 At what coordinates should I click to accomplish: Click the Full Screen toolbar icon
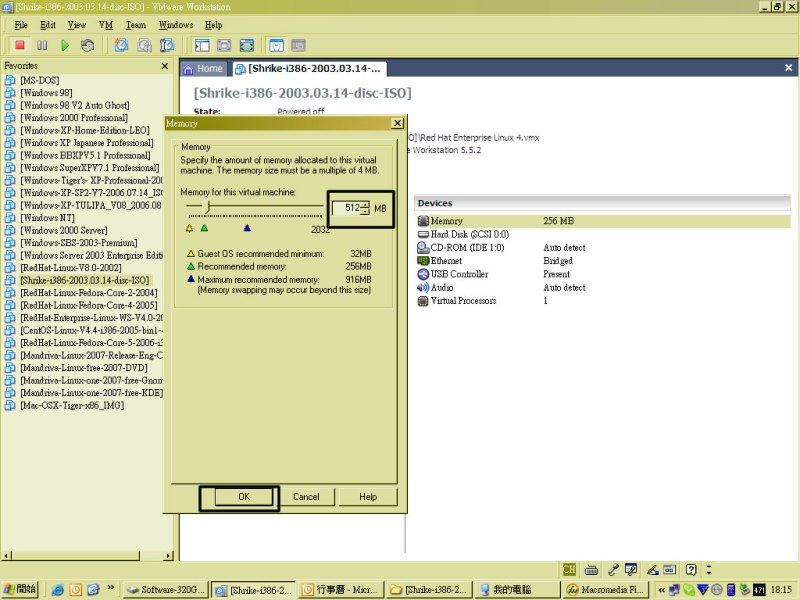247,45
